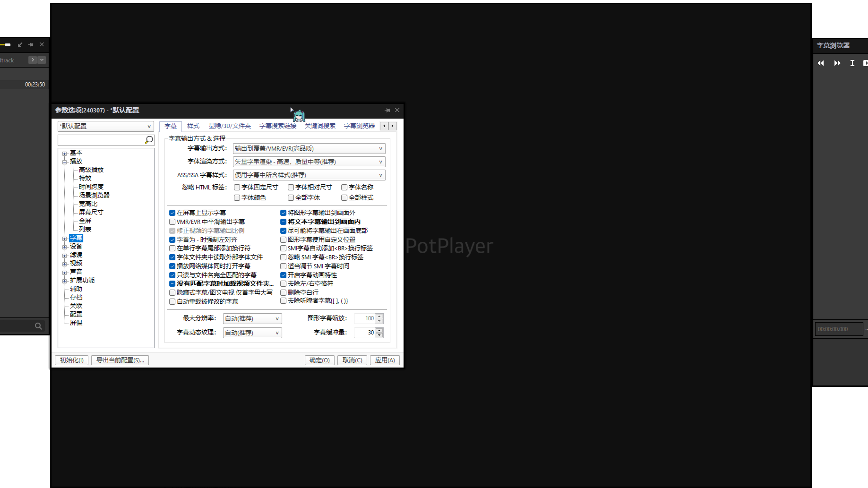Select 宽高比 in the settings tree
Viewport: 868px width, 488px height.
[x=88, y=204]
